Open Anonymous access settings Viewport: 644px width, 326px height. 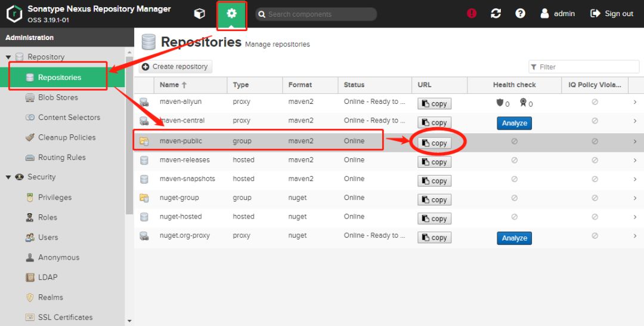pos(58,257)
